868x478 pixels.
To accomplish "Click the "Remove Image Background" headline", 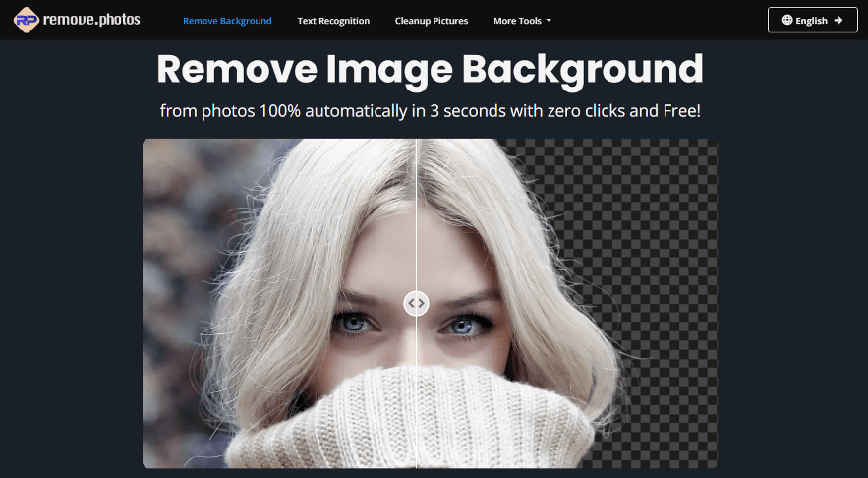I will pyautogui.click(x=430, y=69).
